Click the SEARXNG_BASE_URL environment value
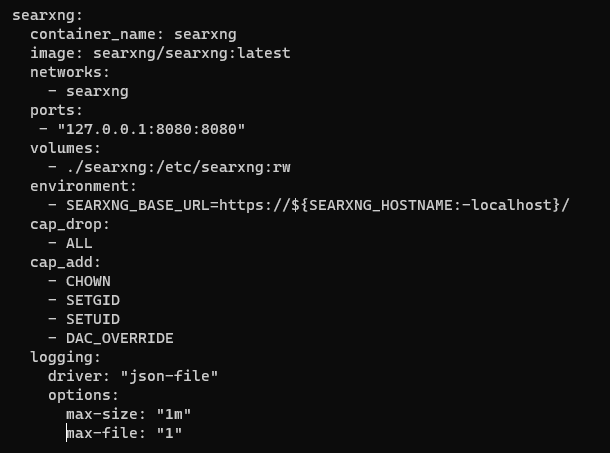 coord(317,205)
